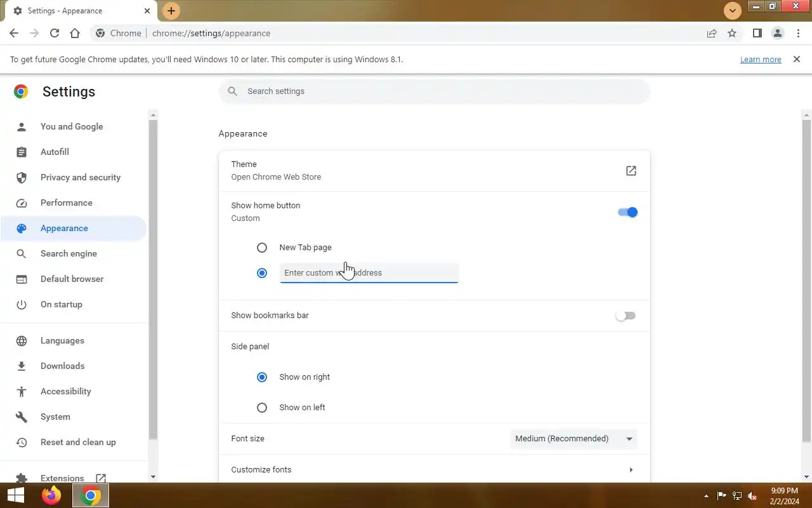Image resolution: width=812 pixels, height=508 pixels.
Task: Select Appearance in the sidebar
Action: point(74,228)
